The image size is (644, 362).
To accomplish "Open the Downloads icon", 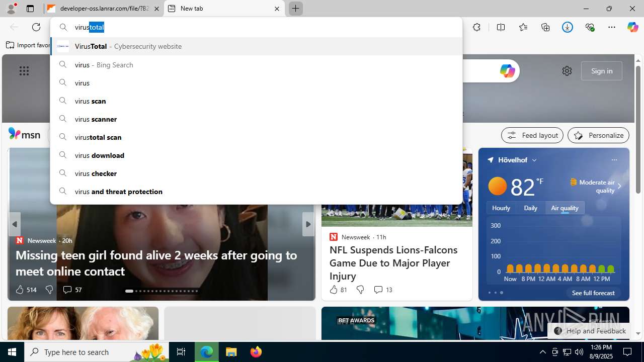I will pos(568,27).
